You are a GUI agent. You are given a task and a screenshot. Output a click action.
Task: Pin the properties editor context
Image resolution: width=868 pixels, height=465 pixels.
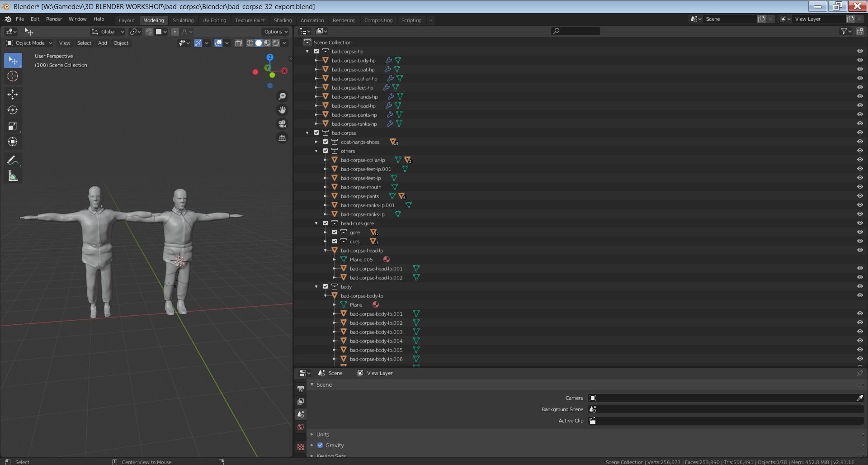click(x=859, y=373)
